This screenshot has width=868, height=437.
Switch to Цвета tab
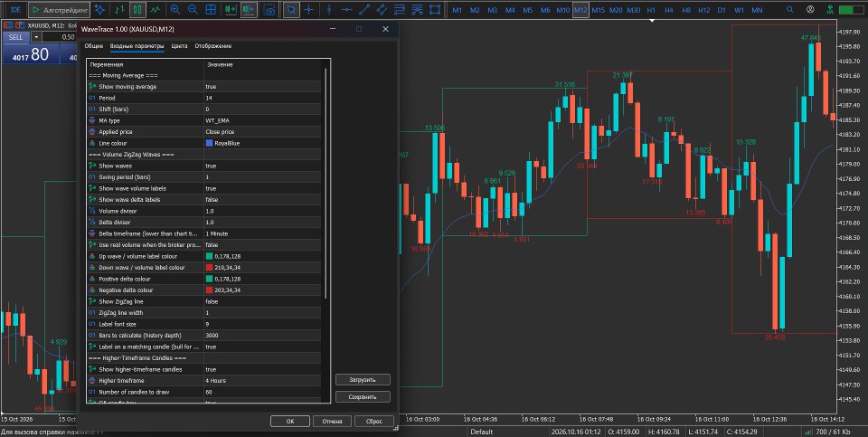click(179, 46)
